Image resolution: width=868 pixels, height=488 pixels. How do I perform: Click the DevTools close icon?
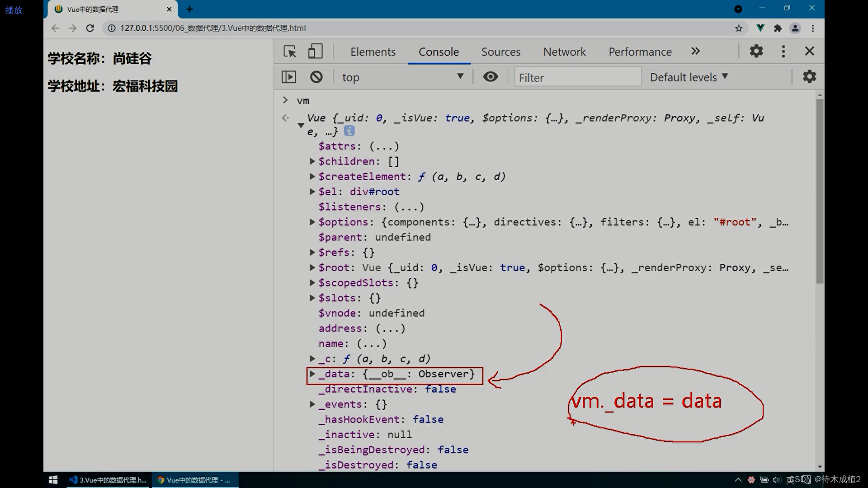pyautogui.click(x=809, y=51)
